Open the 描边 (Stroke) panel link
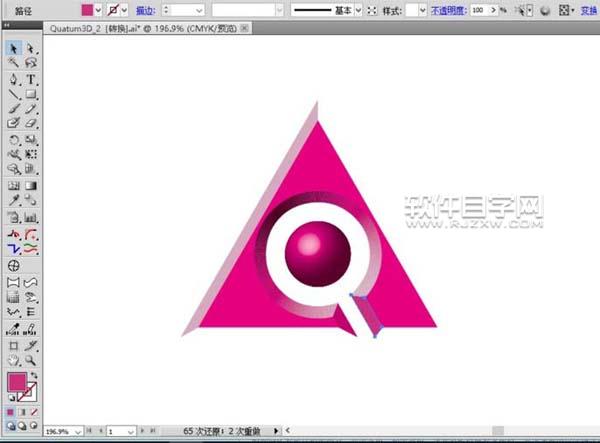This screenshot has height=443, width=600. [x=146, y=11]
